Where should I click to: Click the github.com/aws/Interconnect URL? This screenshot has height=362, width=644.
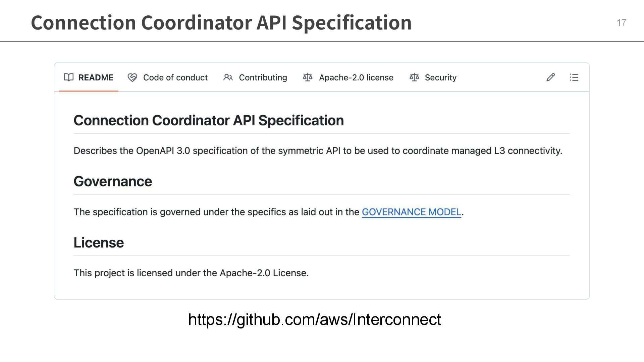point(314,319)
